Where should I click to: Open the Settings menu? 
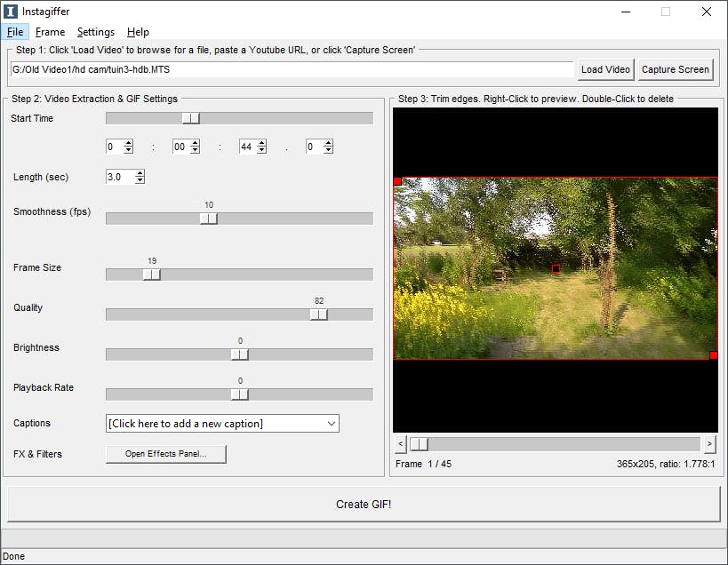[96, 32]
